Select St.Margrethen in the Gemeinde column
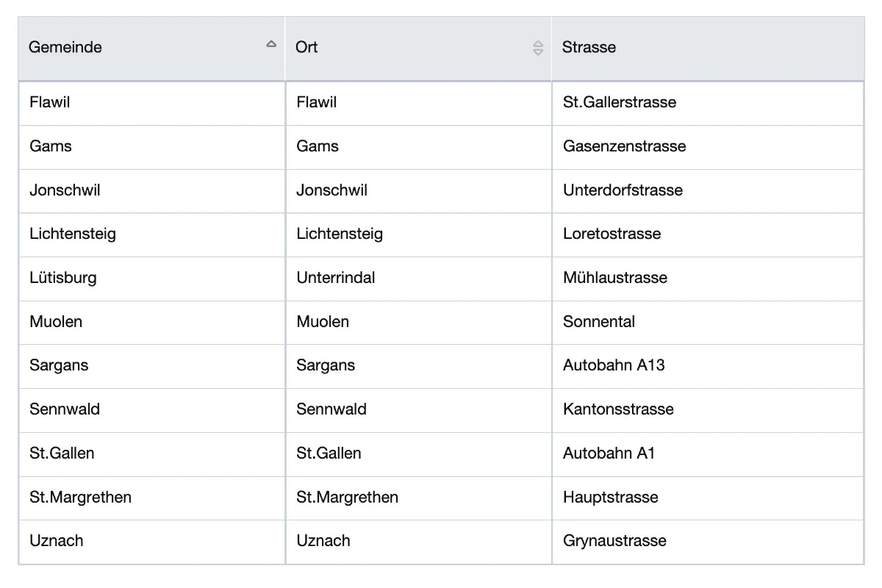 (151, 498)
